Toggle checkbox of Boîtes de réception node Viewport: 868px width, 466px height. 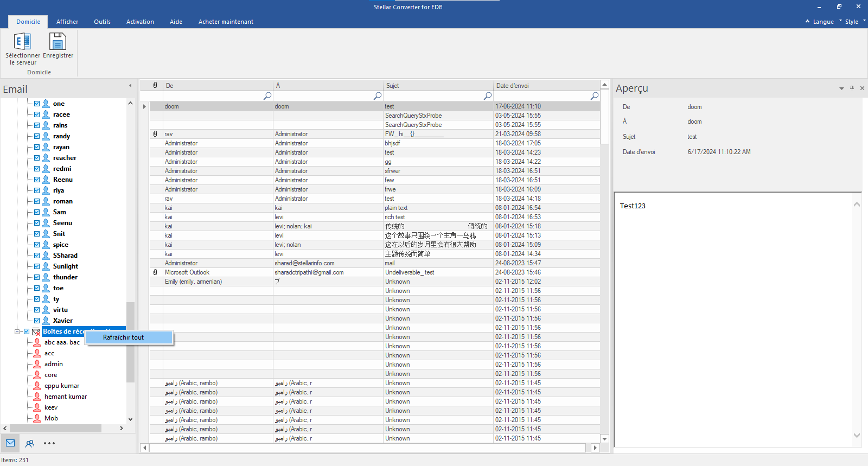26,331
